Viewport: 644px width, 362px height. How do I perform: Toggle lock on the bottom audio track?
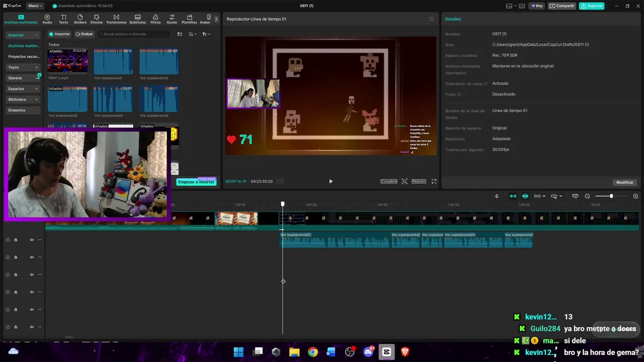pos(16,327)
